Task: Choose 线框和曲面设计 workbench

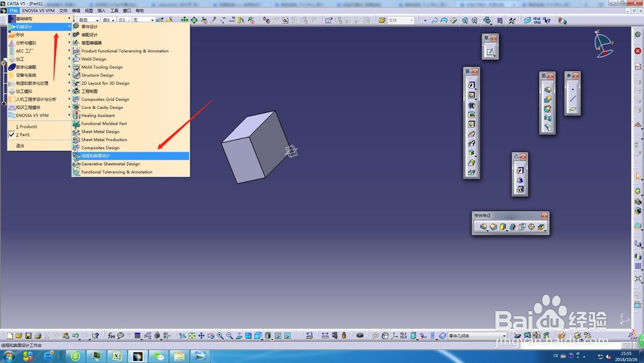Action: click(x=131, y=156)
